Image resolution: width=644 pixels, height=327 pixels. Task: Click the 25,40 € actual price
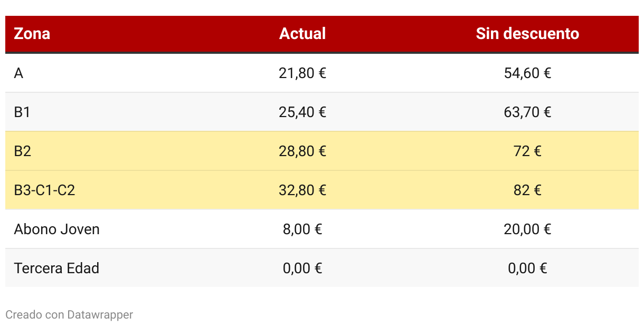click(302, 112)
